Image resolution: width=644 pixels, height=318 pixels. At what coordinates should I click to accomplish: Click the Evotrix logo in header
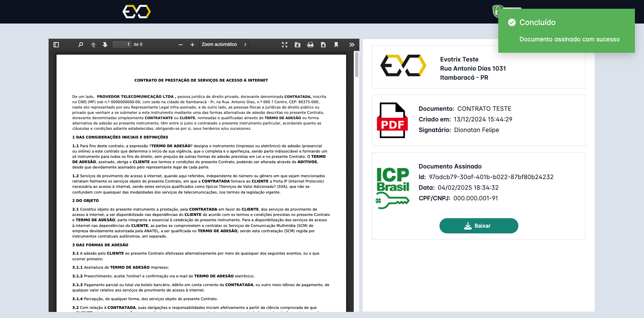(x=137, y=12)
